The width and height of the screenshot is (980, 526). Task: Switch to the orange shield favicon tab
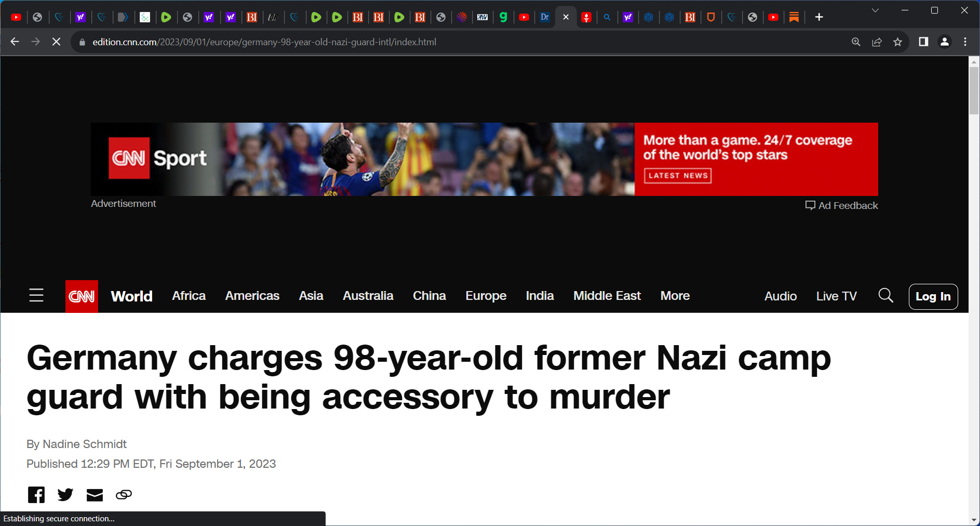click(711, 17)
